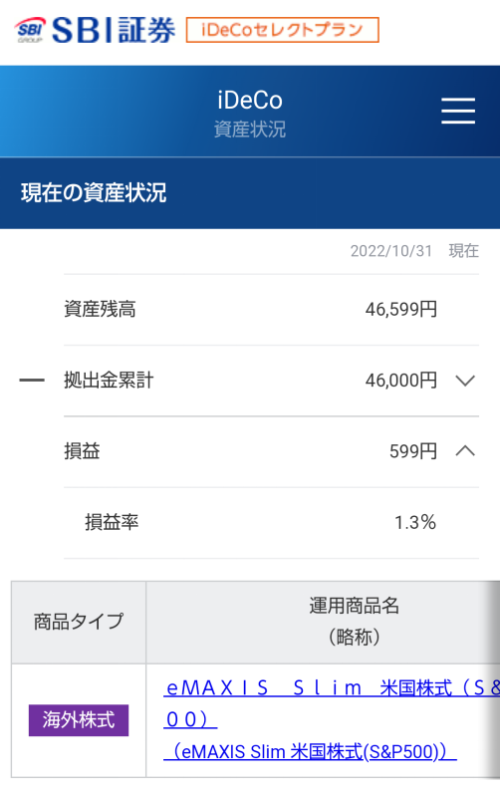Screen dimensions: 500x789
Task: Expand the 拠出金累計 chevron
Action: click(465, 380)
